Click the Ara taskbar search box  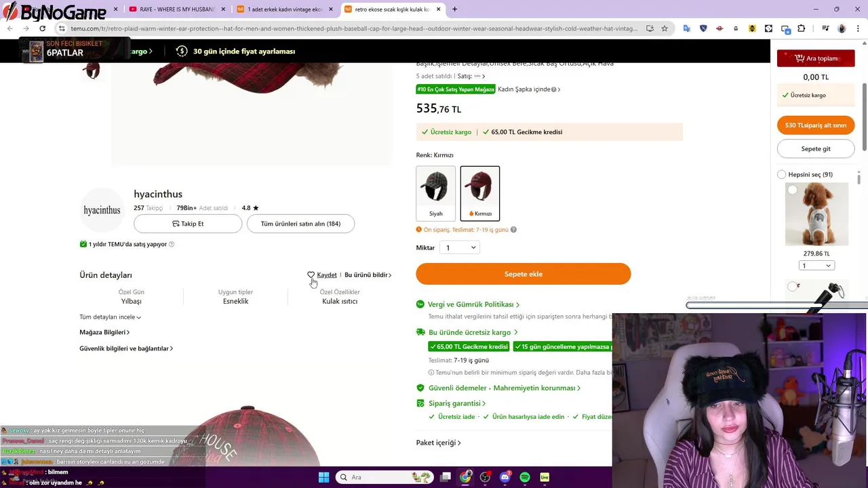coord(384,477)
